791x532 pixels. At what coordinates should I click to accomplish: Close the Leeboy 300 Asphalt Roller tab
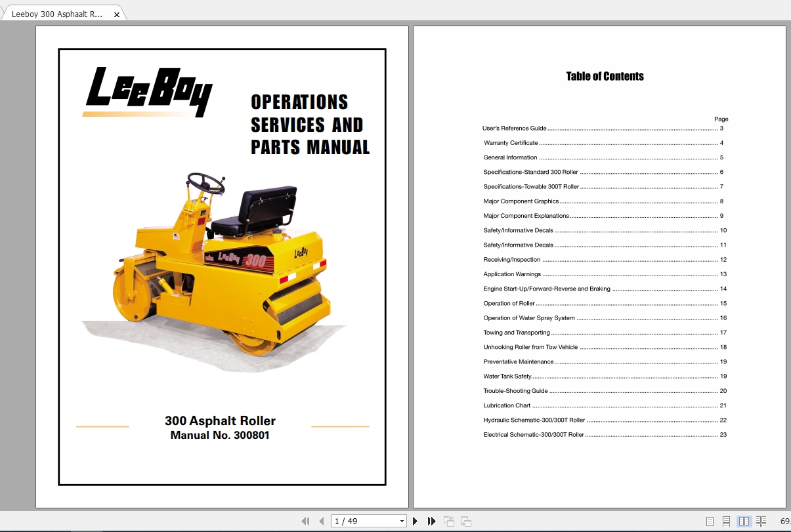(x=117, y=14)
